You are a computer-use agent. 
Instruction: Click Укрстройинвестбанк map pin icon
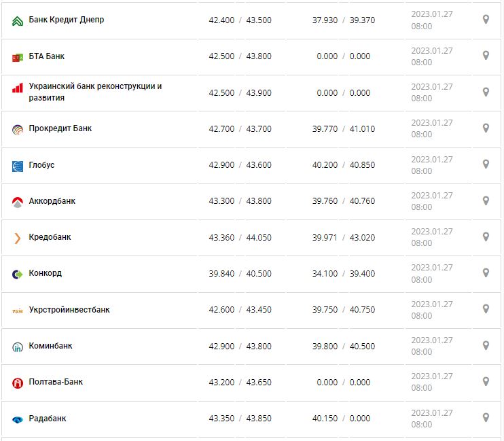tap(486, 309)
